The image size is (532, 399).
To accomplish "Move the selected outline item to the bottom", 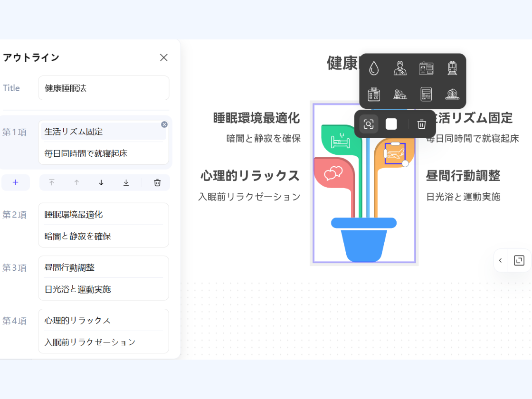I will pos(125,182).
